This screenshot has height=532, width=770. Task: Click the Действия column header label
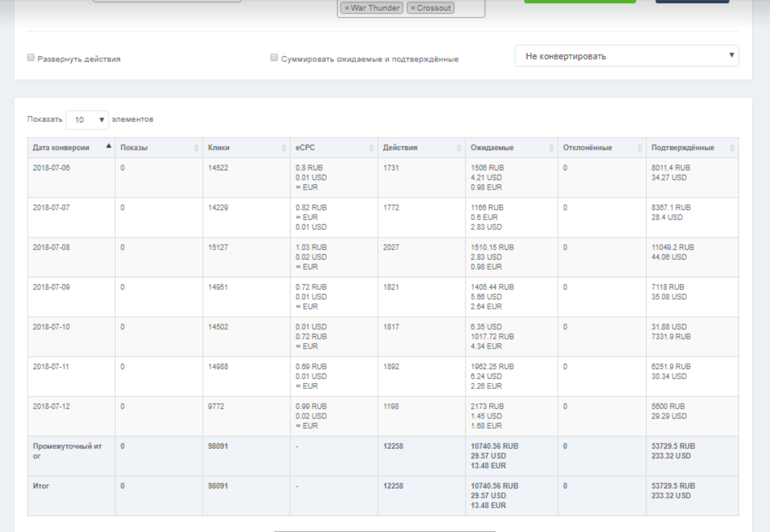[400, 148]
